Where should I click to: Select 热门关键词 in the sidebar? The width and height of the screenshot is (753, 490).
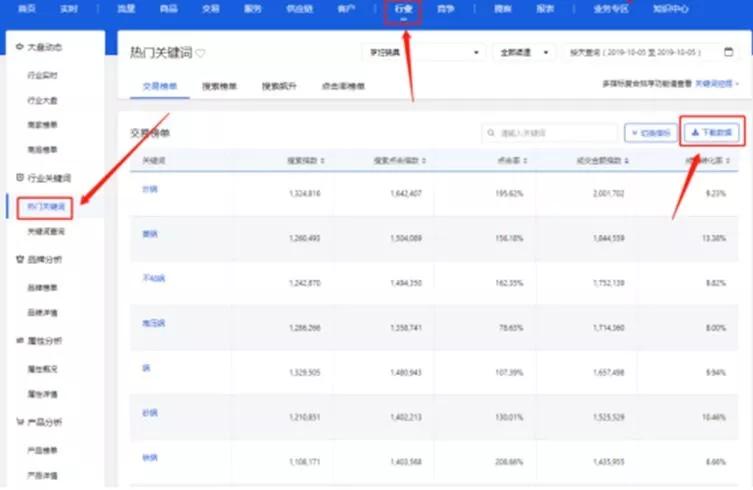46,207
